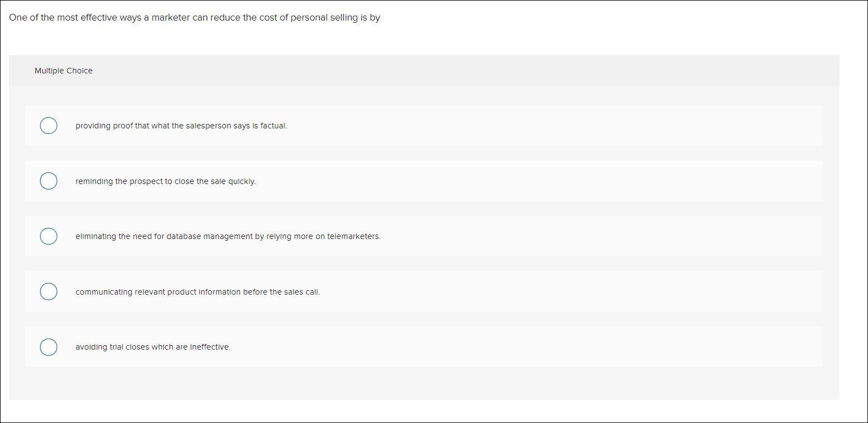Screen dimensions: 868x423
Task: Click the question text at the top
Action: click(195, 17)
